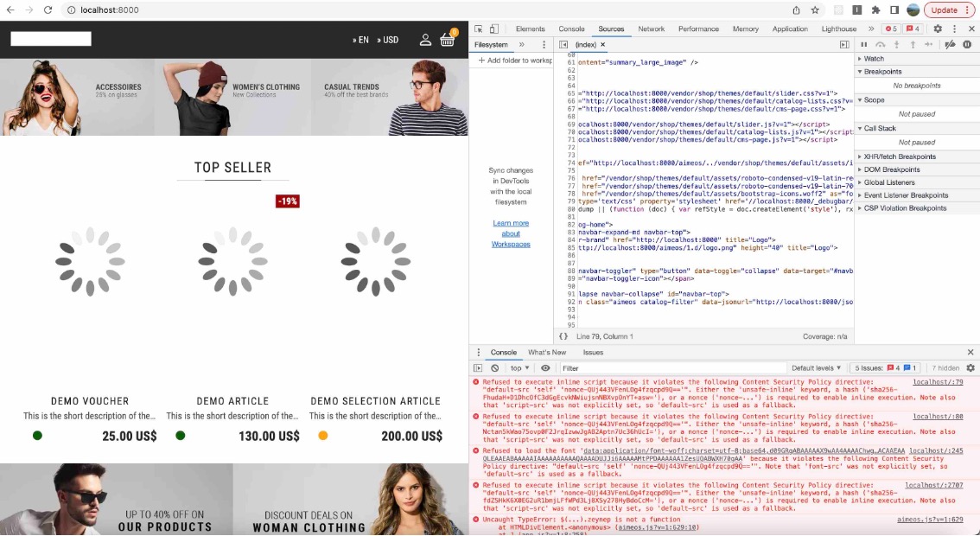The image size is (980, 536).
Task: Collapse the Call Stack section
Action: pos(880,128)
